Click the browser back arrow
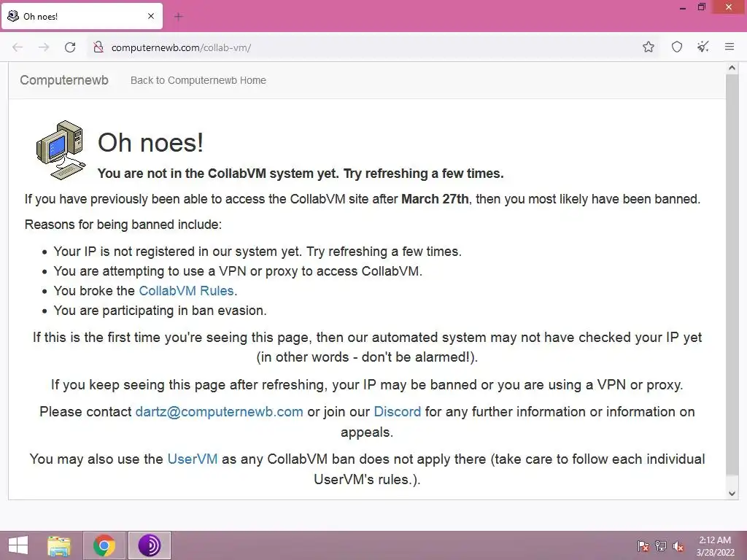Image resolution: width=747 pixels, height=560 pixels. pyautogui.click(x=18, y=47)
